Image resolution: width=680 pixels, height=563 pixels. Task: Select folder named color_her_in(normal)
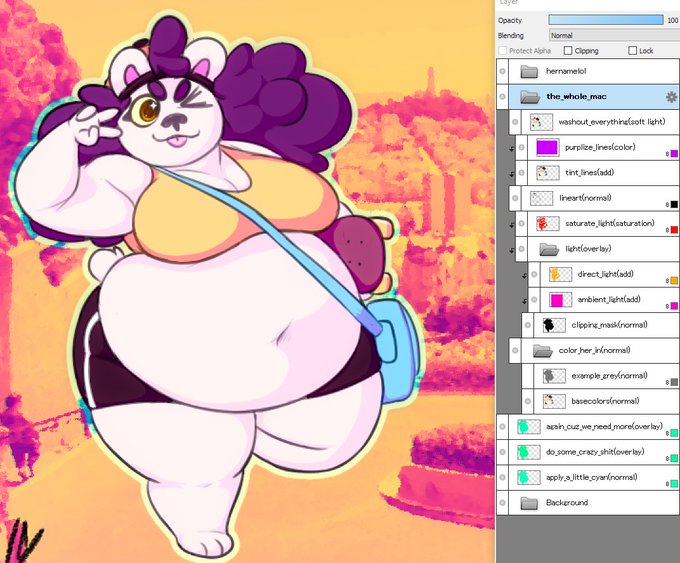[x=594, y=350]
